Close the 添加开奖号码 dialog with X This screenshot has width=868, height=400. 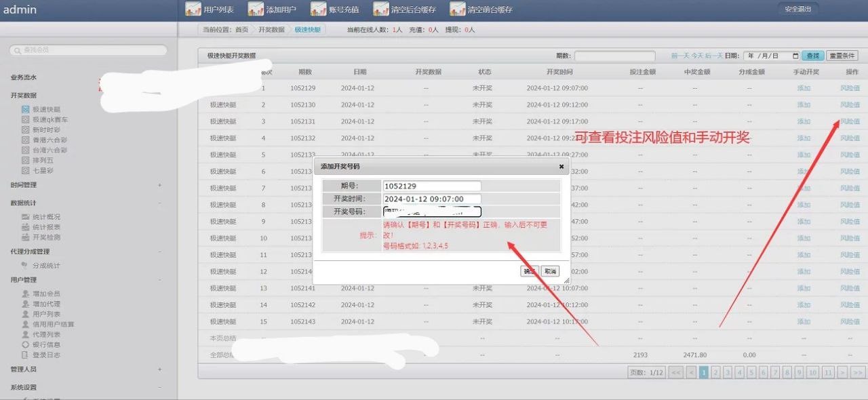coord(561,166)
